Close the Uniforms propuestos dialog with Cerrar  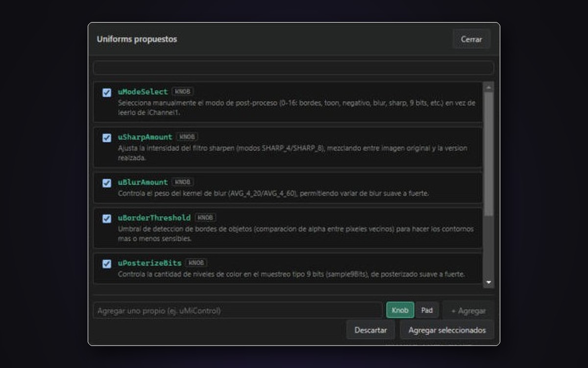(x=471, y=39)
